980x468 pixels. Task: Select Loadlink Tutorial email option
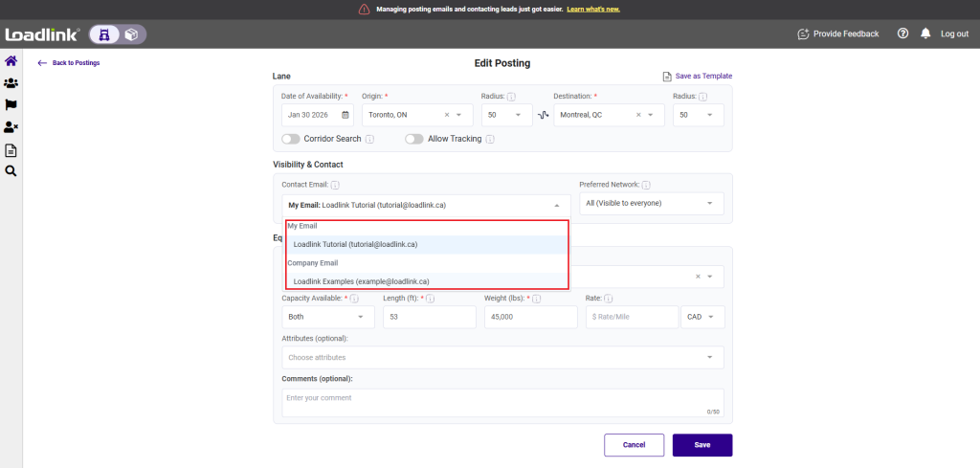click(x=355, y=244)
